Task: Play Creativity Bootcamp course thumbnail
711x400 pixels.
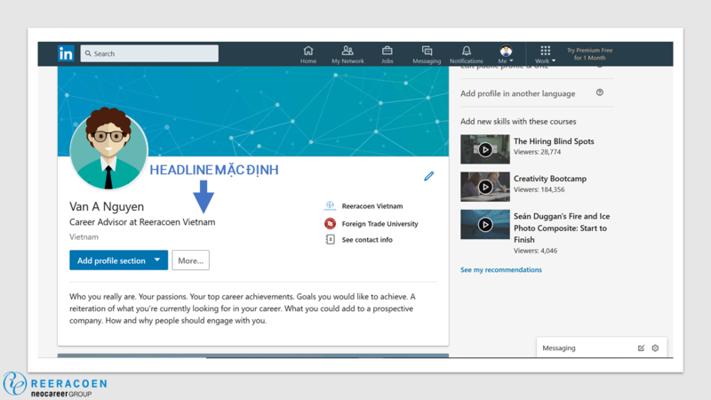Action: point(485,186)
